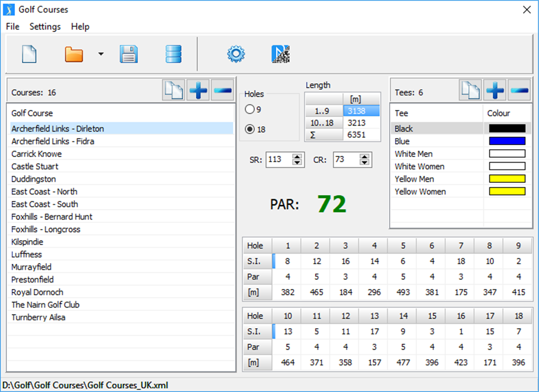This screenshot has width=539, height=392.
Task: Select Royal Dornoch in course list
Action: click(37, 292)
